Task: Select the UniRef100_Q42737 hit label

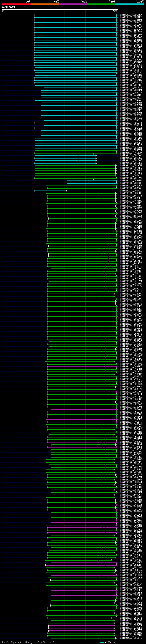Action: [x=131, y=77]
